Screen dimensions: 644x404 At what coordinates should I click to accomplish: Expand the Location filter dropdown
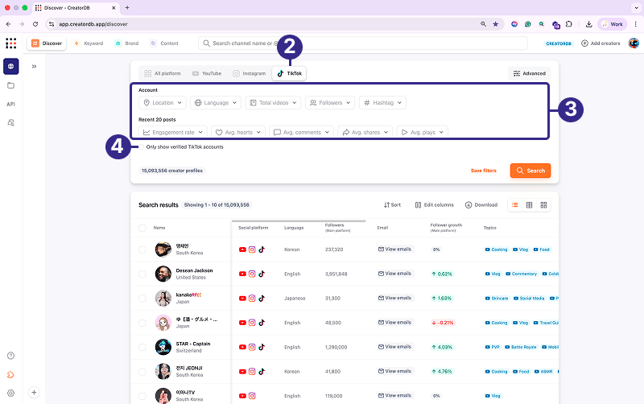pos(162,103)
